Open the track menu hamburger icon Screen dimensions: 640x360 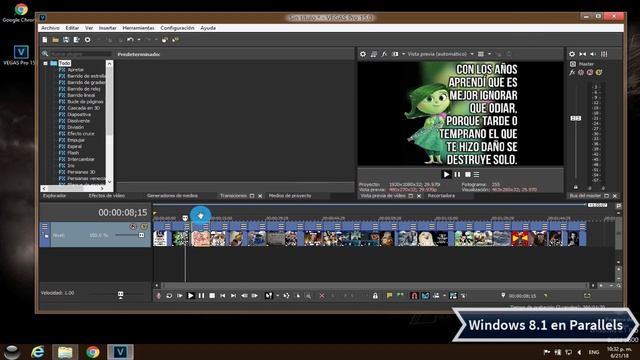point(45,227)
